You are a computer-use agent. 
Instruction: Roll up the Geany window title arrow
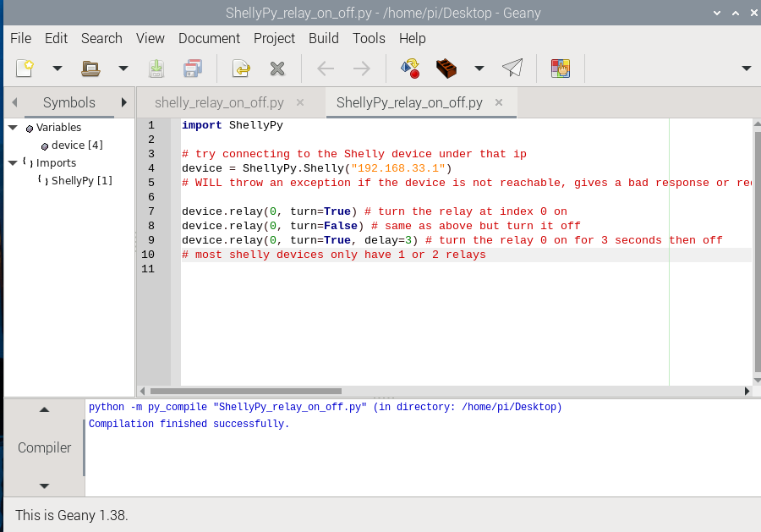pyautogui.click(x=717, y=13)
